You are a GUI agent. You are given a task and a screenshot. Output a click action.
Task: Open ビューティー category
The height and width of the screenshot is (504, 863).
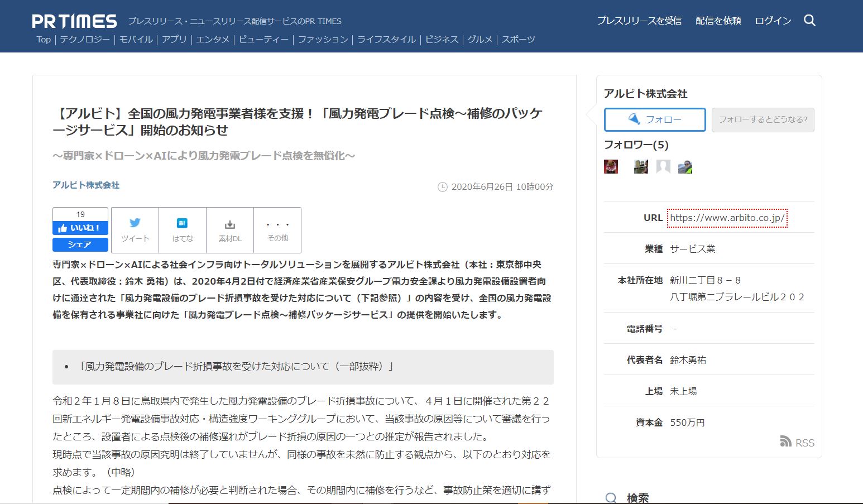tap(263, 40)
